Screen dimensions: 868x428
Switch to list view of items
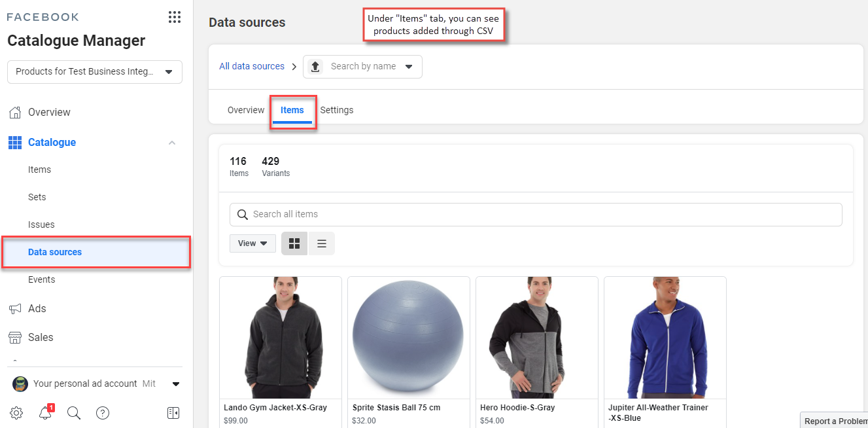(322, 243)
